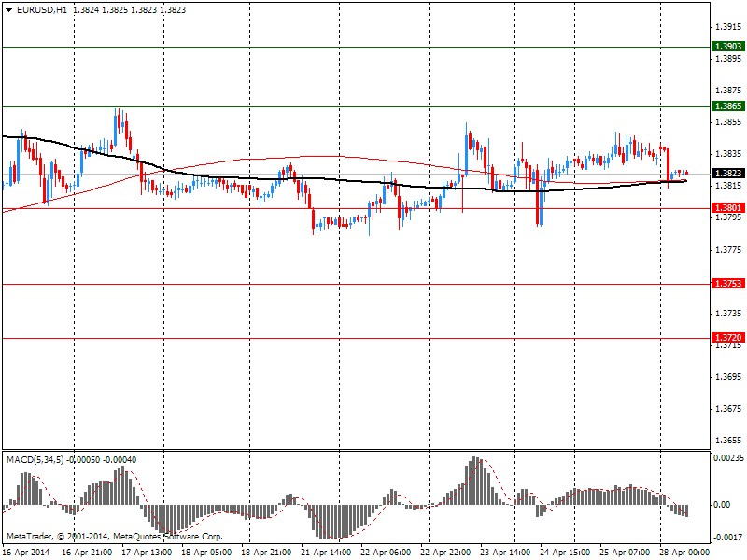Screen dimensions: 747x560
Task: Click the 25 Apr 07:00 time label
Action: point(624,553)
